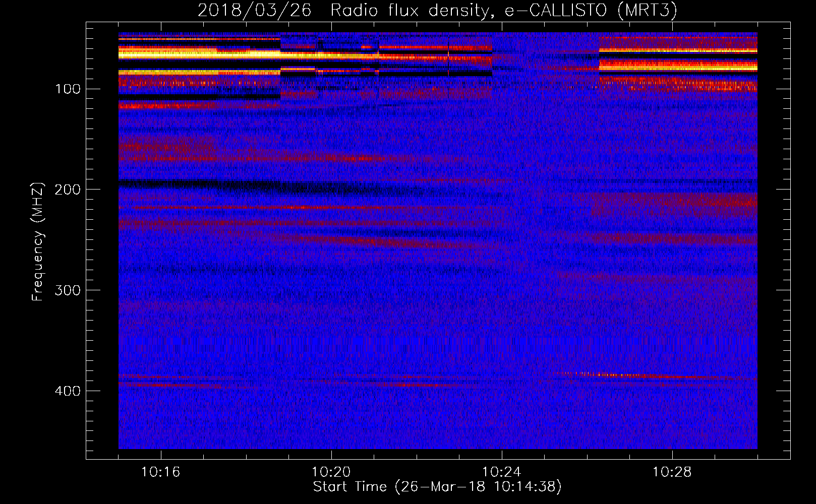Image resolution: width=816 pixels, height=504 pixels.
Task: Click the 300 frequency tick label
Action: [x=68, y=290]
